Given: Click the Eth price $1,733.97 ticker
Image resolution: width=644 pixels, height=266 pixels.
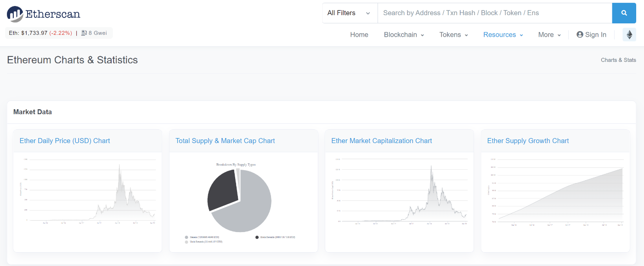Looking at the screenshot, I should pos(40,33).
